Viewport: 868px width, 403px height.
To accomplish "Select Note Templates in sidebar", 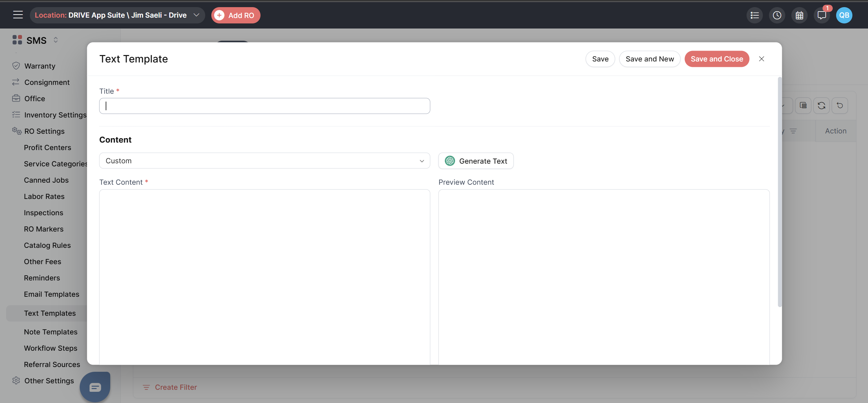I will tap(51, 332).
